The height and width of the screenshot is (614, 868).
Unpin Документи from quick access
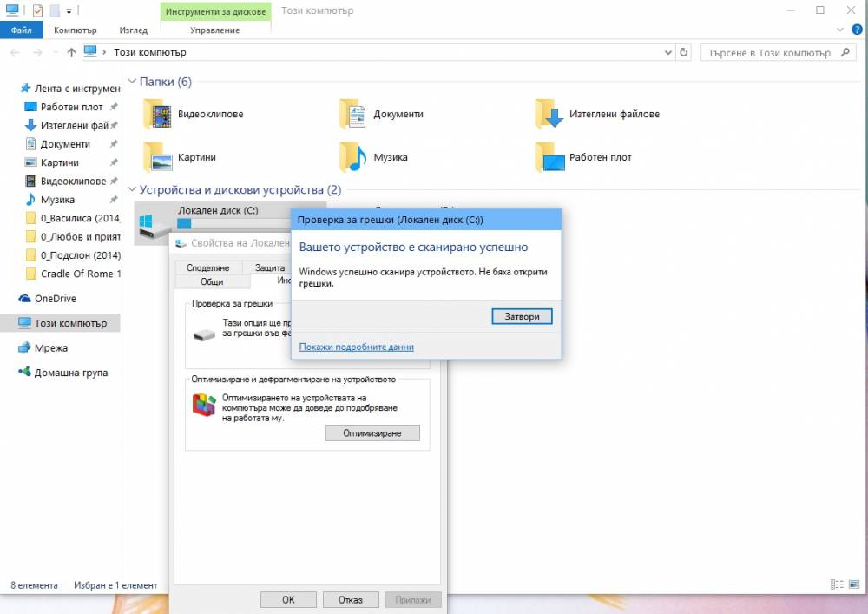[114, 144]
